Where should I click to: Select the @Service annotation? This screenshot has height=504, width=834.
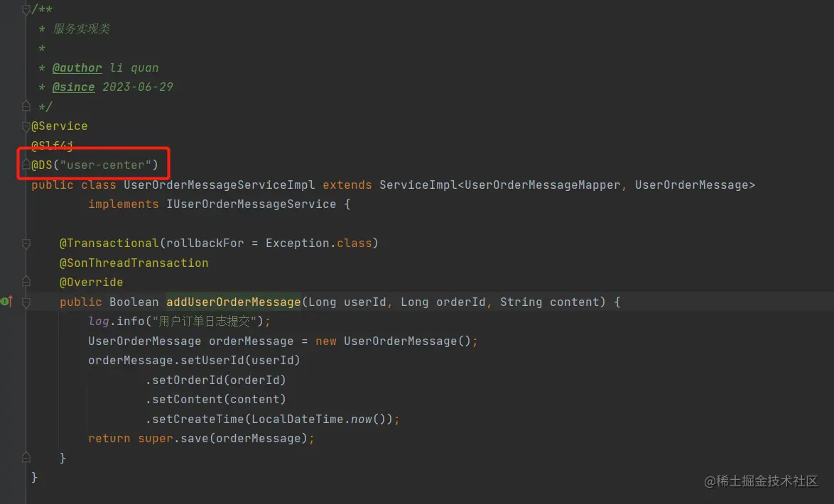coord(60,126)
